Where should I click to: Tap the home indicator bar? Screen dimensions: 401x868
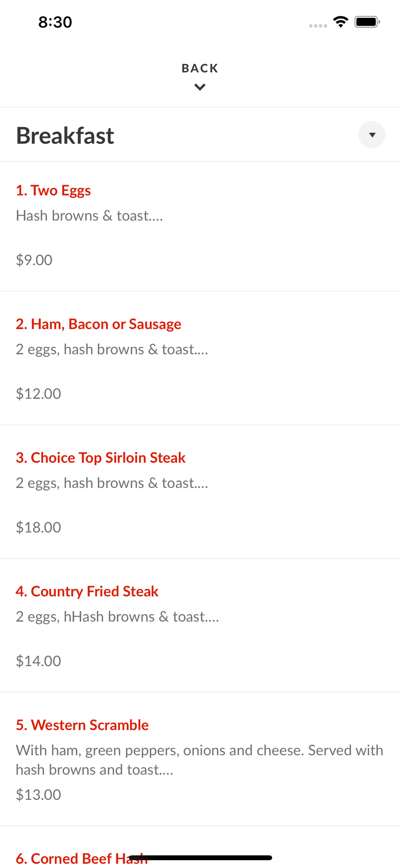(x=200, y=858)
